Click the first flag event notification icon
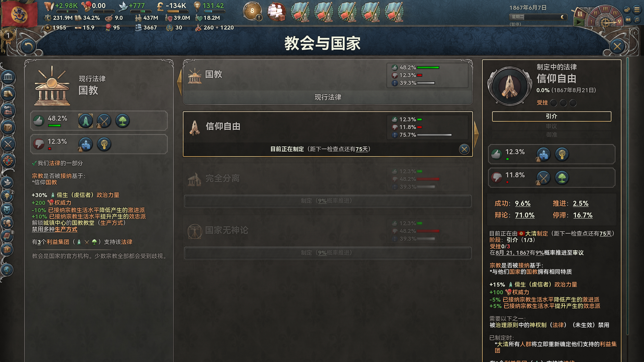 click(x=300, y=12)
